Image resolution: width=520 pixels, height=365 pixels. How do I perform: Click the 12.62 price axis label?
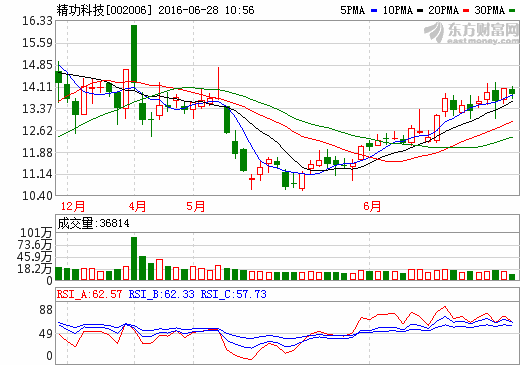coord(37,131)
